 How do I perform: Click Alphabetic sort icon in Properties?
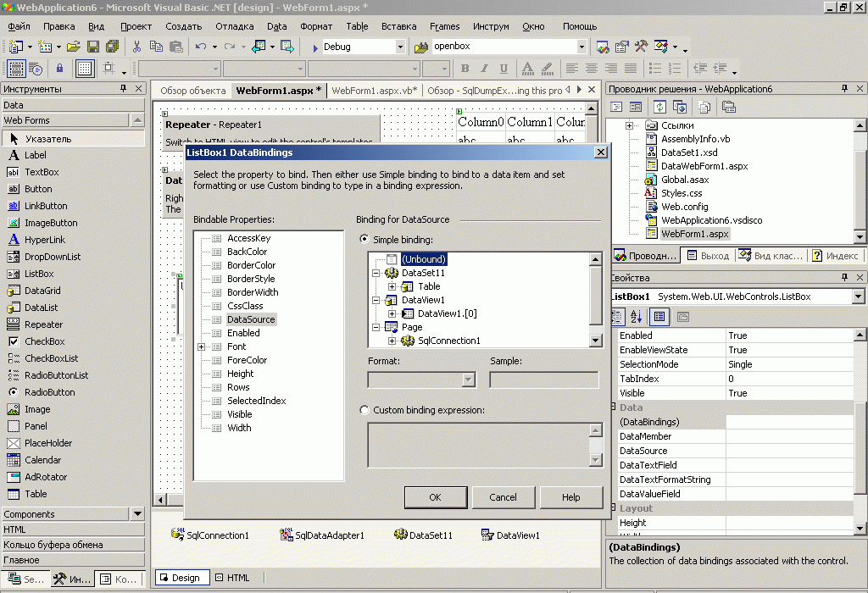637,317
